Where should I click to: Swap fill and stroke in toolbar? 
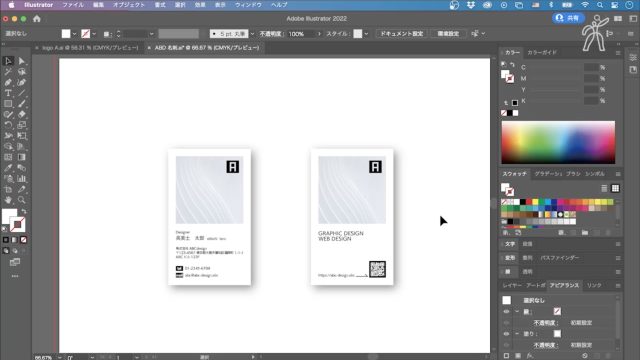point(24,211)
